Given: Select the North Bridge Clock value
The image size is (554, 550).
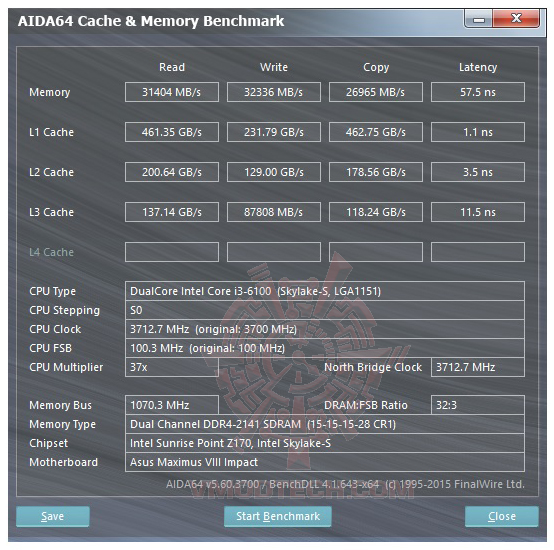Looking at the screenshot, I should click(478, 367).
